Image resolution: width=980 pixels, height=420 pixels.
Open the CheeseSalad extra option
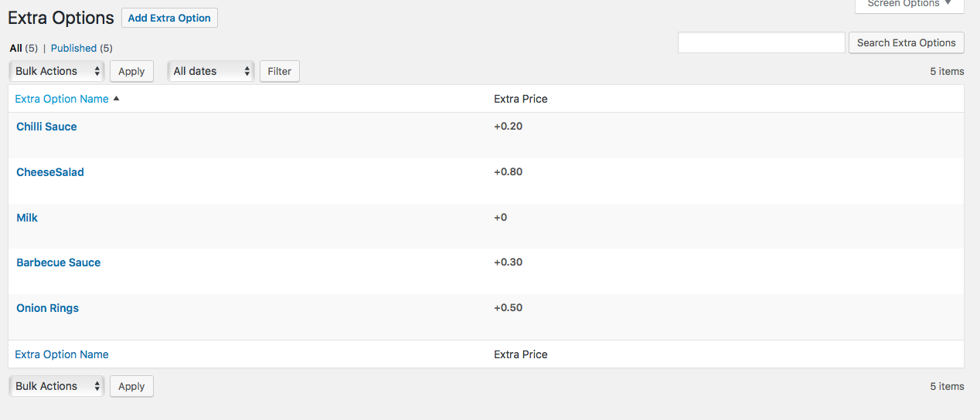pyautogui.click(x=50, y=172)
